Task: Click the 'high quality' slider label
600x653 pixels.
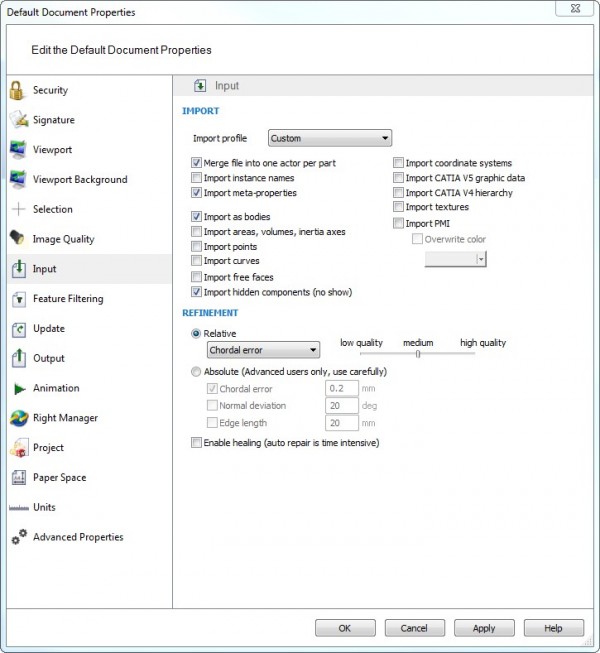Action: (483, 343)
